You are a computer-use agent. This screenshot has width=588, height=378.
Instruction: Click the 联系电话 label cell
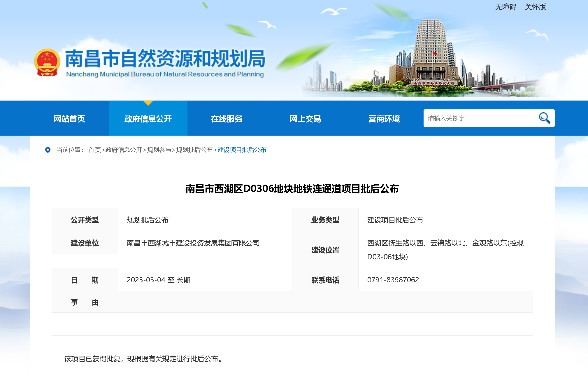325,280
